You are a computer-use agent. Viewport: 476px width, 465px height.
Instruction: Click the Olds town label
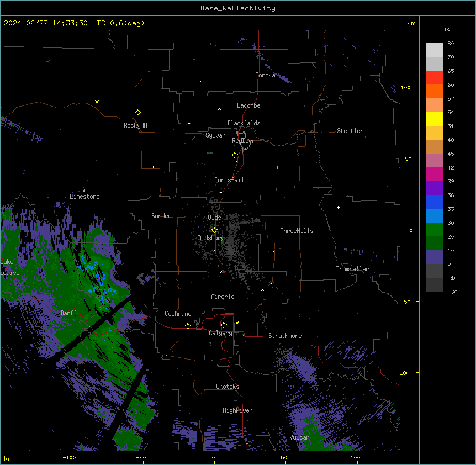(x=214, y=218)
